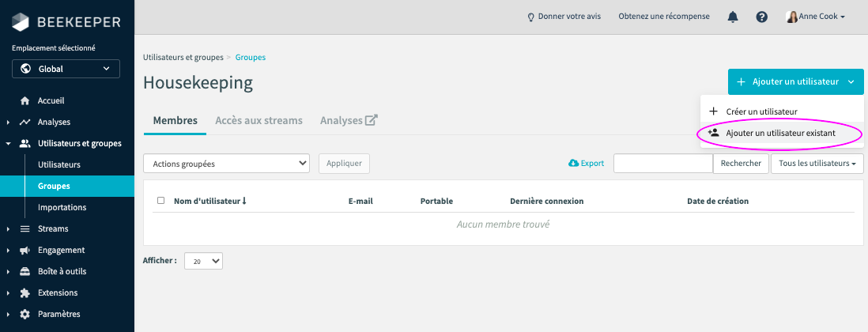Open the Tous les utilisateurs filter dropdown

[x=817, y=163]
